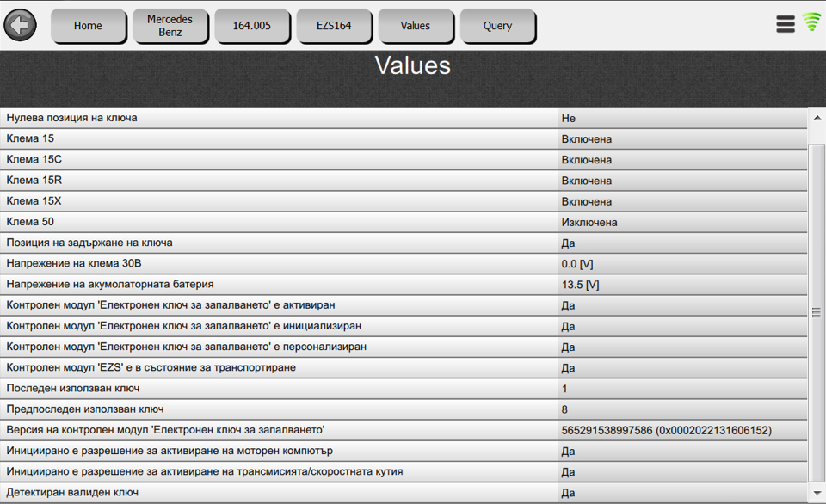This screenshot has width=826, height=504.
Task: Open the EZS164 breadcrumb button
Action: 334,25
